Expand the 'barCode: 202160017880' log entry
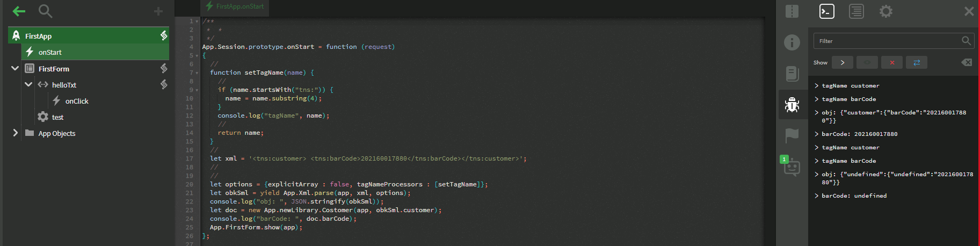The image size is (980, 246). 816,134
